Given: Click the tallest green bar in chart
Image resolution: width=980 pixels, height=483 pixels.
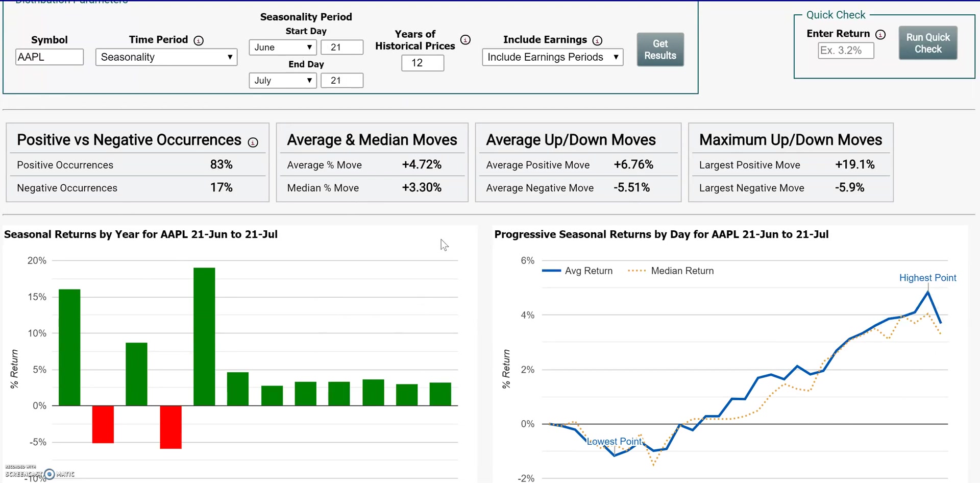Looking at the screenshot, I should (x=204, y=336).
